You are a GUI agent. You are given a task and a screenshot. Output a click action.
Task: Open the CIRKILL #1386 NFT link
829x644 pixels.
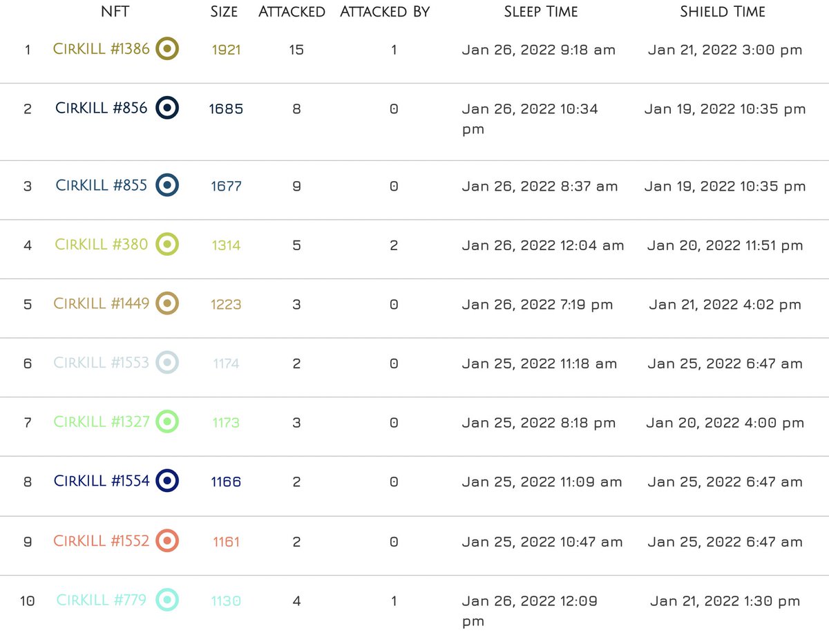point(102,50)
